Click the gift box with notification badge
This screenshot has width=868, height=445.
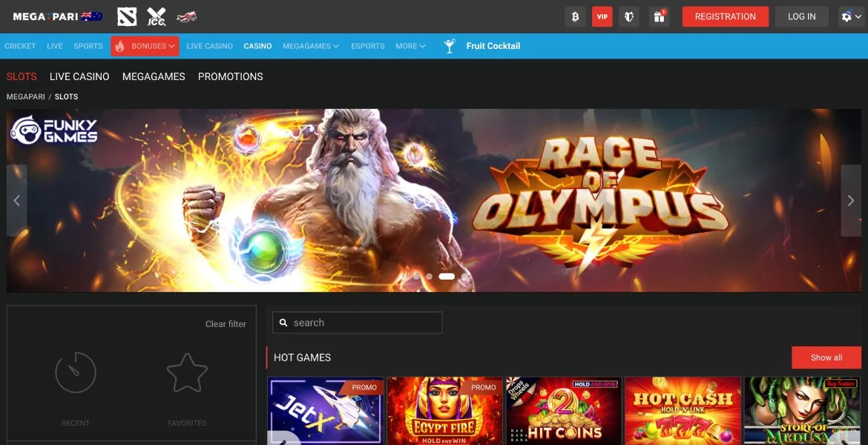(659, 16)
